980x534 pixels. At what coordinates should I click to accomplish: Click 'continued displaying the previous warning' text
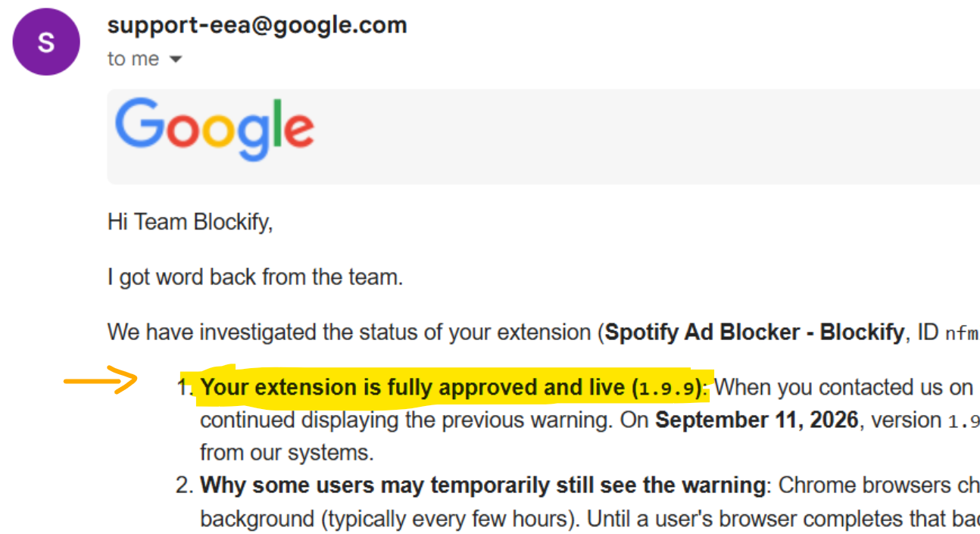[405, 420]
